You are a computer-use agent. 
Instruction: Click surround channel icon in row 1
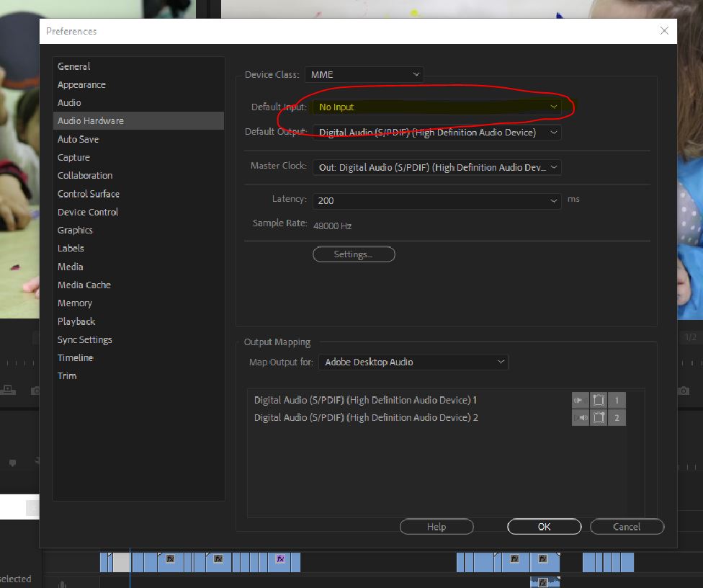tap(599, 400)
